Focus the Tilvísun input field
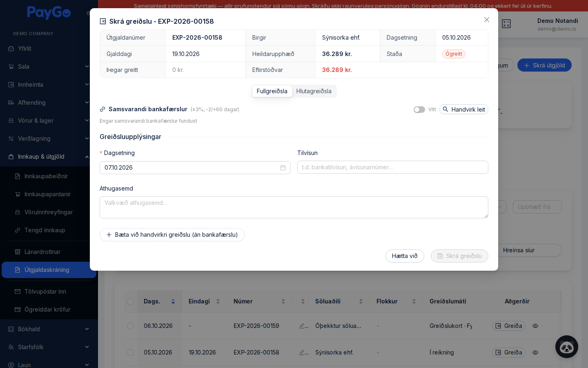588x368 pixels. click(393, 167)
